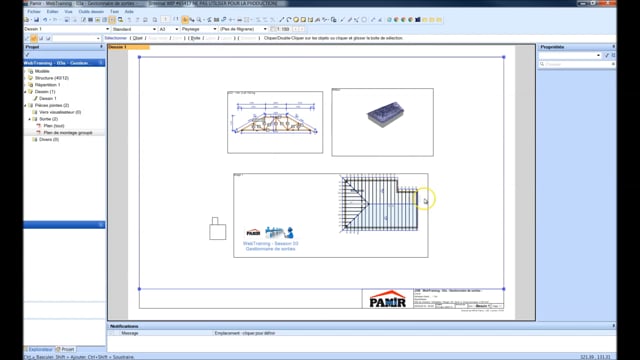The height and width of the screenshot is (360, 640).
Task: Select the Divers (0) tree item
Action: point(49,140)
